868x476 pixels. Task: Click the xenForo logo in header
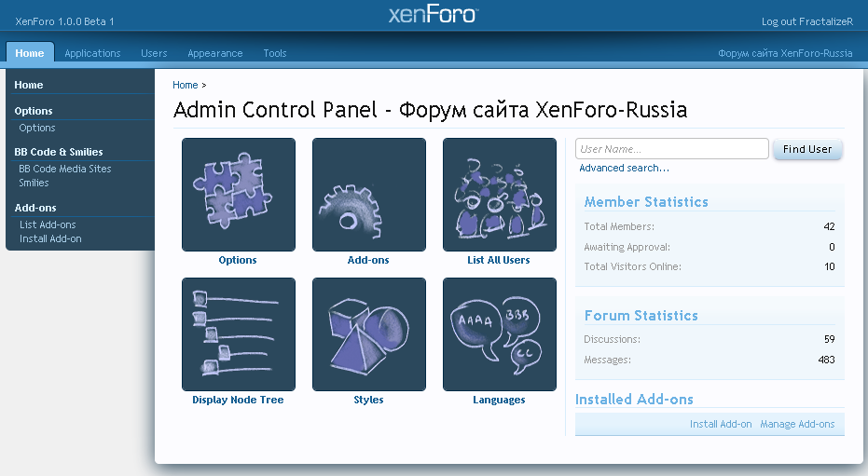tap(434, 14)
